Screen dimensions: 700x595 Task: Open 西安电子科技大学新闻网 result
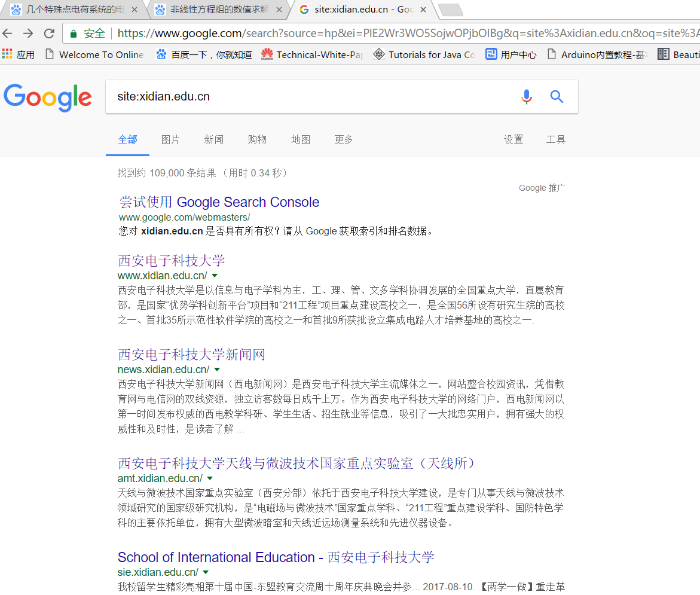[x=191, y=354]
